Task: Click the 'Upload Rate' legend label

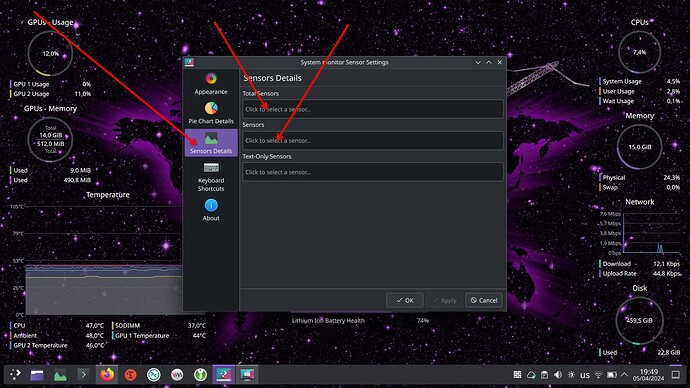Action: pos(619,274)
